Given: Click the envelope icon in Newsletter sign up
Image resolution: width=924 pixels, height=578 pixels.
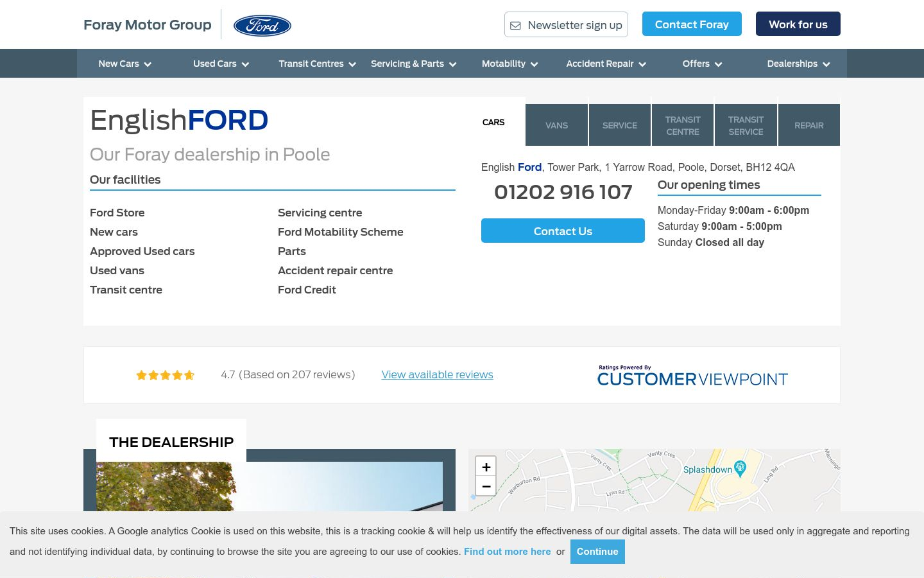Looking at the screenshot, I should 515,26.
